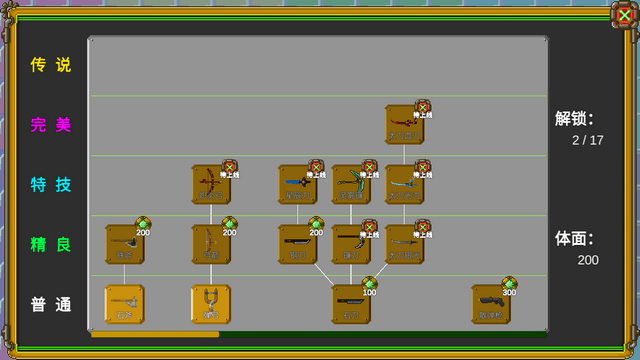Image resolution: width=640 pixels, height=360 pixels.
Task: Choose the black sickle weapon tile
Action: [x=351, y=244]
